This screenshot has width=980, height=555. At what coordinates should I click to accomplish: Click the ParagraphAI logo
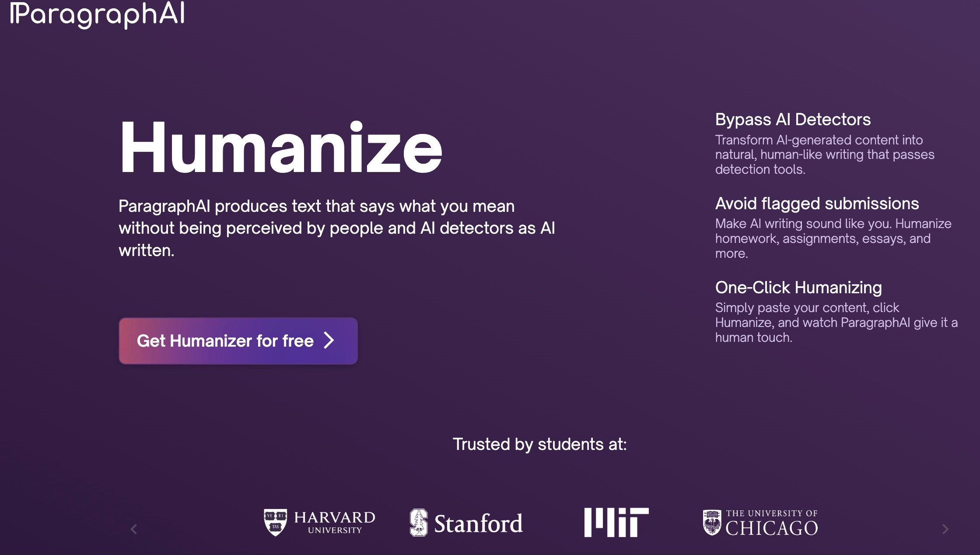click(x=97, y=15)
